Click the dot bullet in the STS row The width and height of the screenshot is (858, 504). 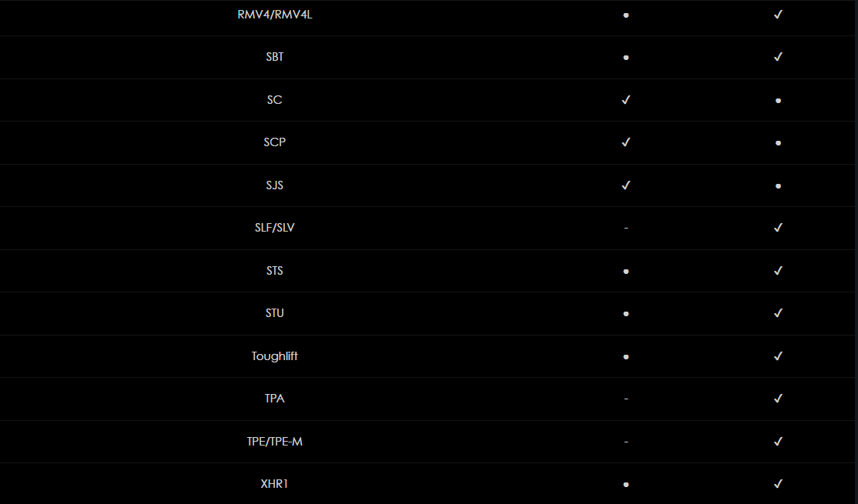coord(626,272)
